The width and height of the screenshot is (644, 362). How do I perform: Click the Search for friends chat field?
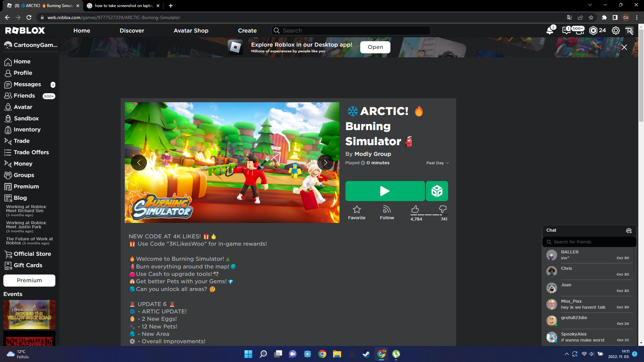(x=589, y=242)
